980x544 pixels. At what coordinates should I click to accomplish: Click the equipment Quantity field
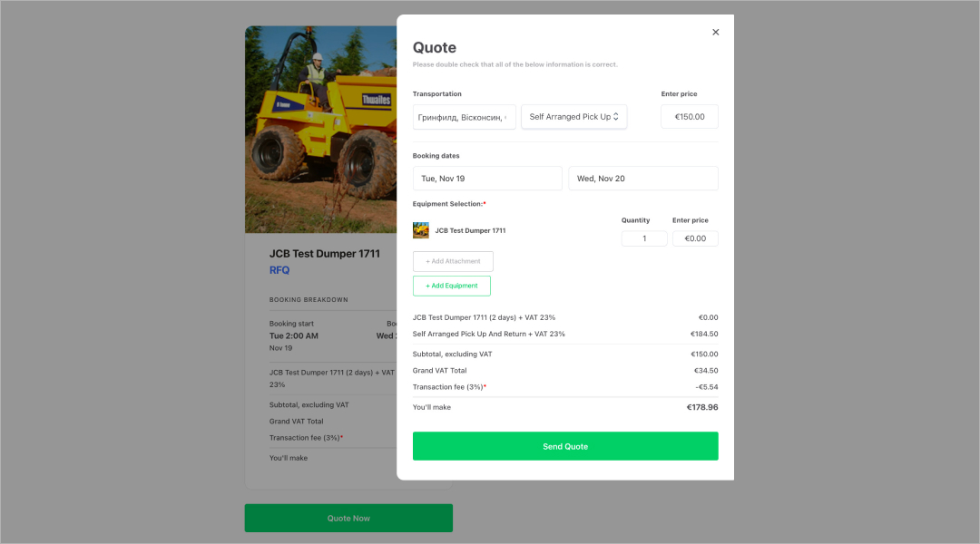644,238
